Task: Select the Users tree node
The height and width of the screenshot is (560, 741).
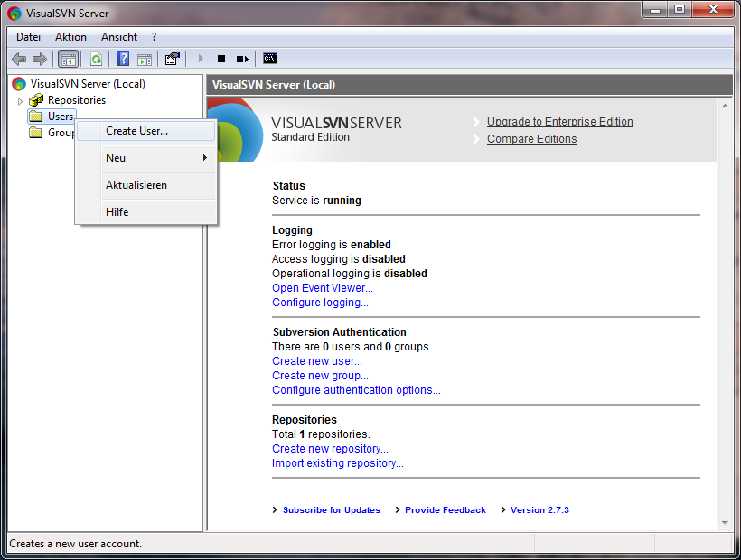Action: pos(61,117)
